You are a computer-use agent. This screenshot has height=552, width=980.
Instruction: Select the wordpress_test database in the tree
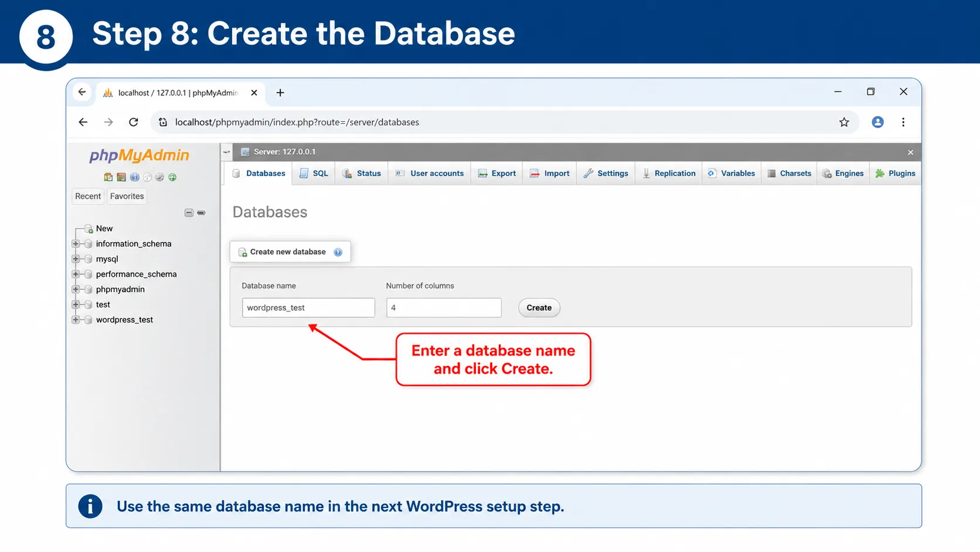coord(124,320)
